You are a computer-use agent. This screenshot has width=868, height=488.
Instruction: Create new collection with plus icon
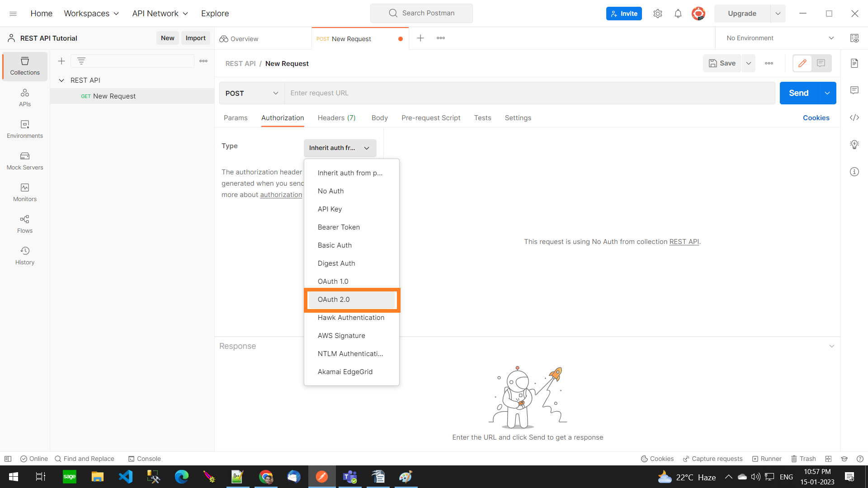(x=61, y=61)
